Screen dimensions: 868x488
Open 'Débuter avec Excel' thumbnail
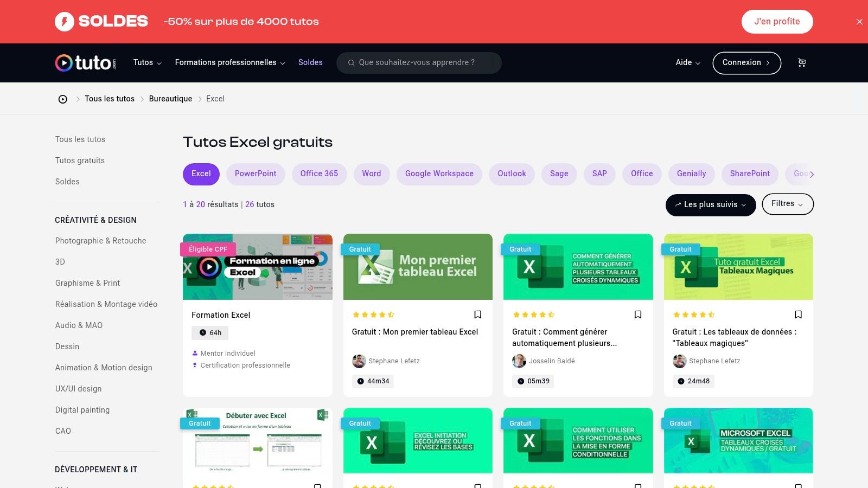pos(258,441)
